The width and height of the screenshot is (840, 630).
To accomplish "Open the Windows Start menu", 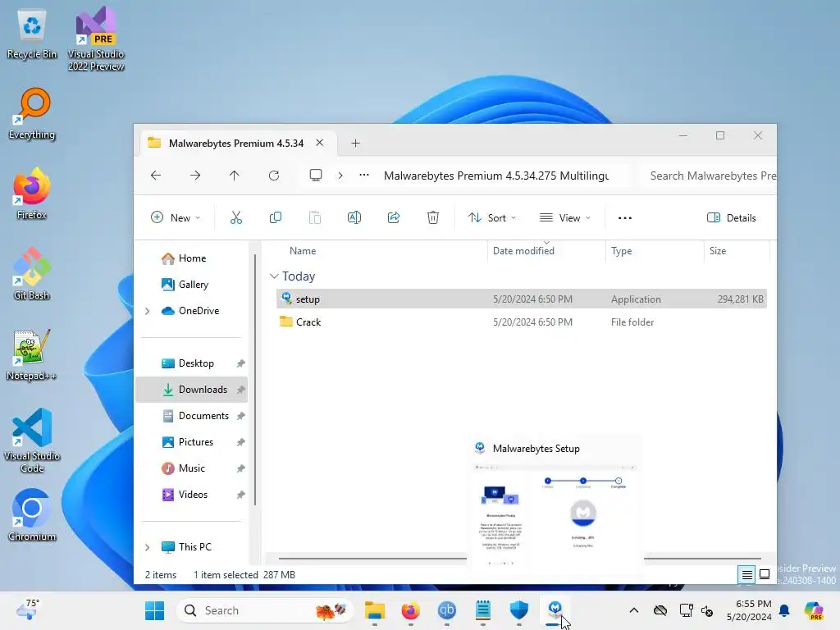I will pyautogui.click(x=155, y=610).
